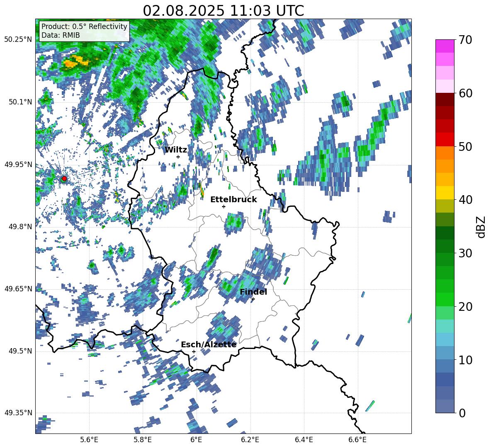Click the 0 value on the colorbar
The height and width of the screenshot is (448, 491).
pyautogui.click(x=462, y=413)
